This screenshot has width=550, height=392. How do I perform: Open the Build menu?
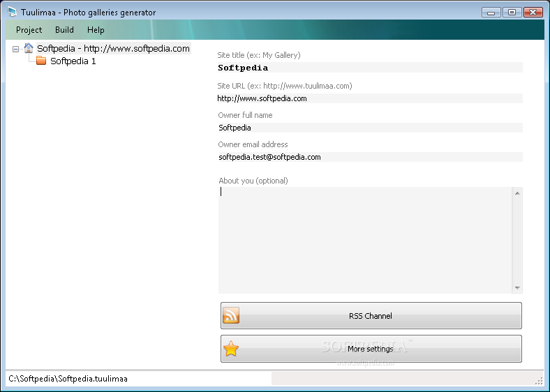(64, 30)
